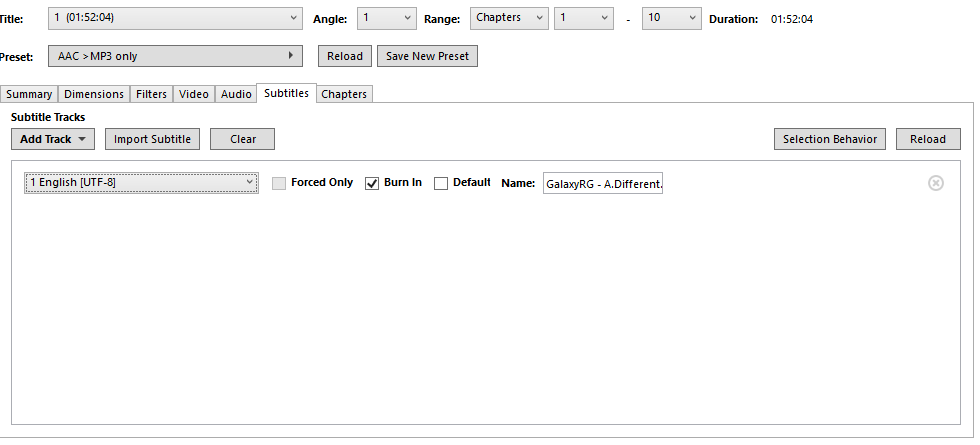This screenshot has height=445, width=980.
Task: Click the Duration value 01:52:04
Action: click(x=792, y=19)
